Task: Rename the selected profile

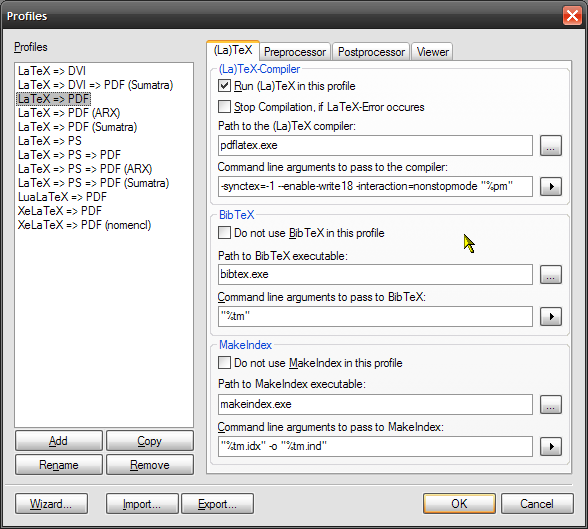Action: [58, 465]
